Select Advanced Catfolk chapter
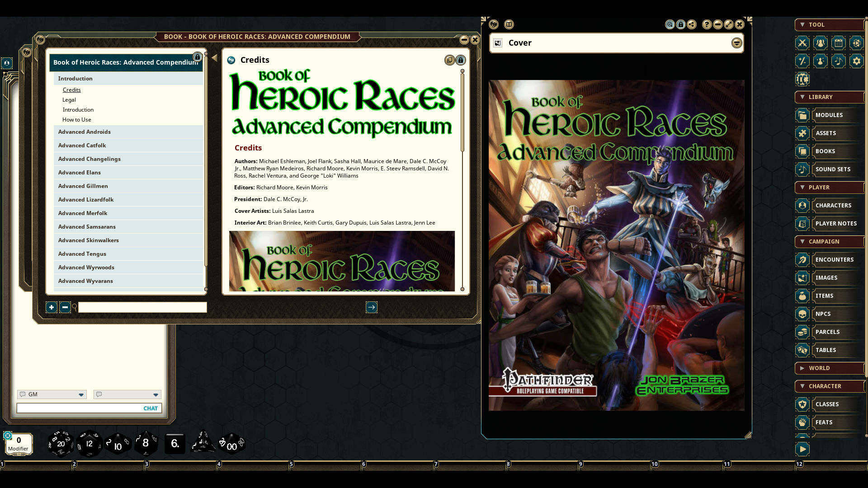The width and height of the screenshot is (868, 488). [x=82, y=145]
